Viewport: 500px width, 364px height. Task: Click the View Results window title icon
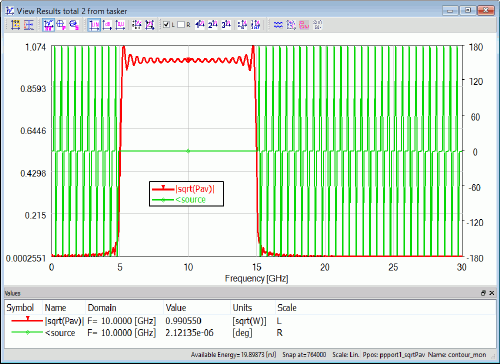(10, 11)
